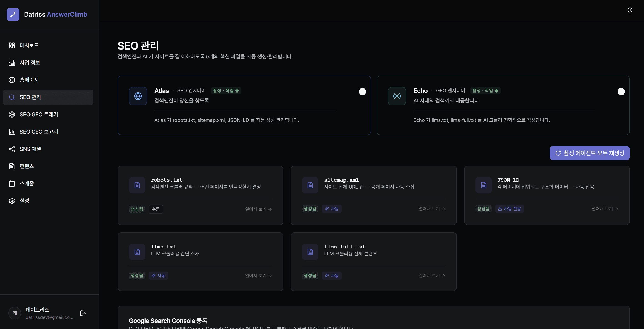The height and width of the screenshot is (329, 644).
Task: Go to 홈페이지 in the sidebar
Action: pyautogui.click(x=48, y=80)
